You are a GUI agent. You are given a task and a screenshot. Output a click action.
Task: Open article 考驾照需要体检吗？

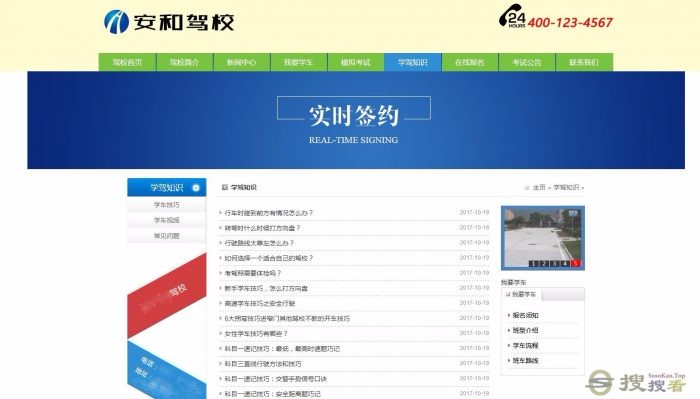[x=253, y=273]
